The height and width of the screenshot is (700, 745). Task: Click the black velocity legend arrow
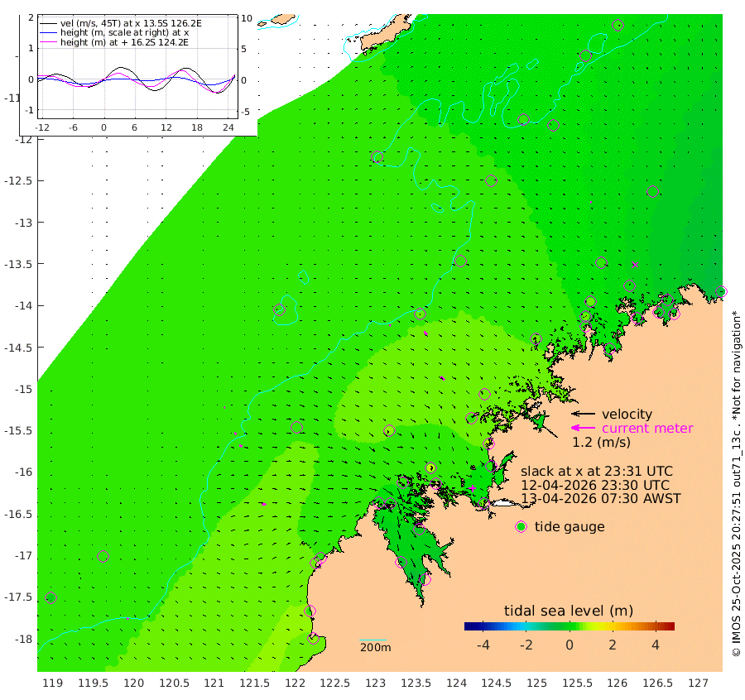coord(583,414)
